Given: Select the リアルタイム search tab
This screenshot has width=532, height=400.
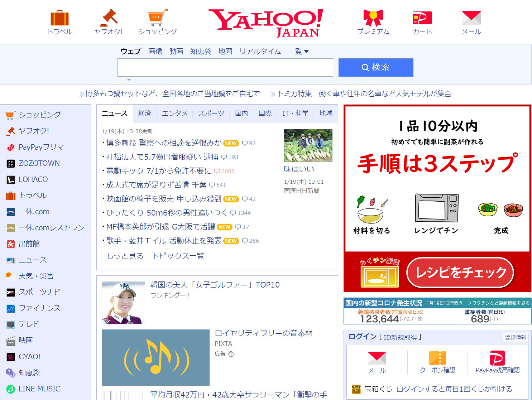Looking at the screenshot, I should (x=260, y=51).
